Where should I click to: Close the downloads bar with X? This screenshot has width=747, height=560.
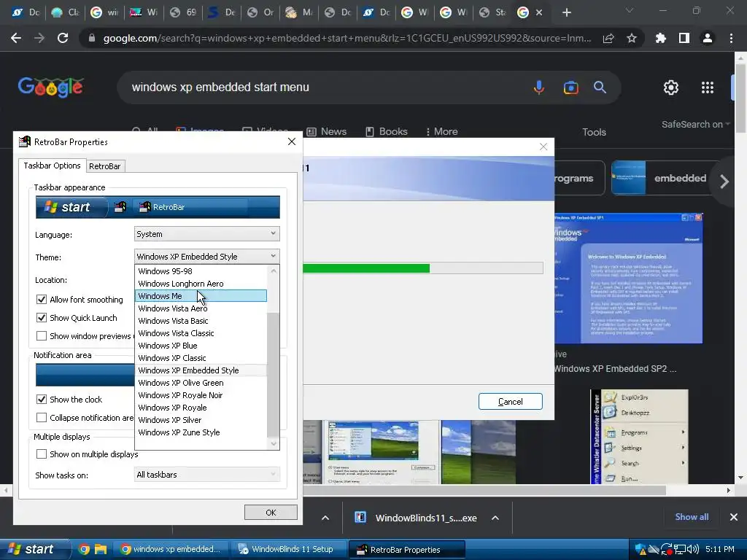tap(734, 517)
